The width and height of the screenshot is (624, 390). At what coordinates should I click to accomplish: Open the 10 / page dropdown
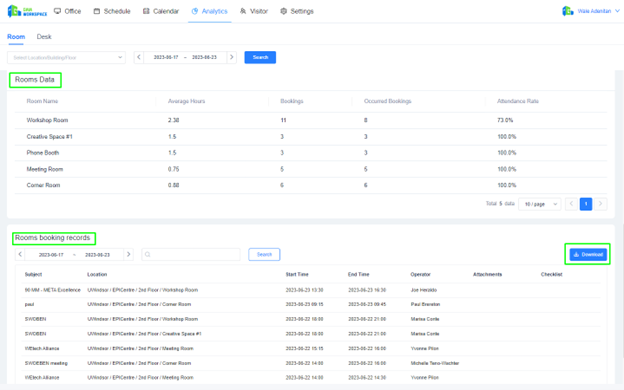tap(540, 204)
